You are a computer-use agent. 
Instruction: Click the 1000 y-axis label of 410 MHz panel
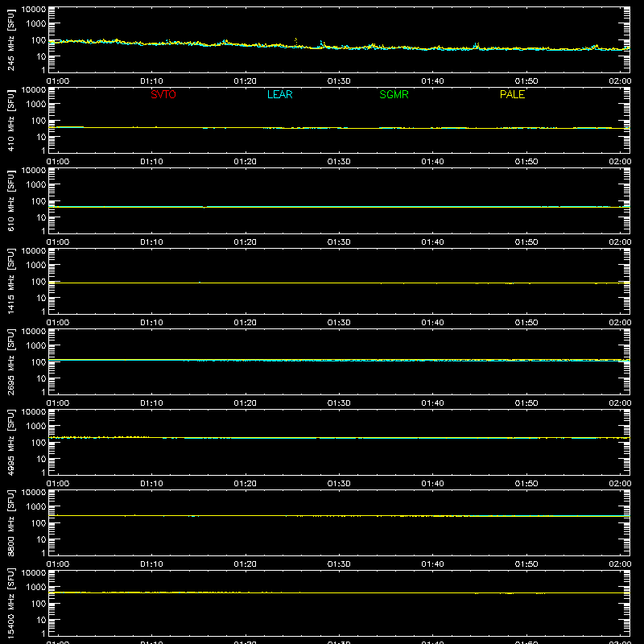coord(36,104)
